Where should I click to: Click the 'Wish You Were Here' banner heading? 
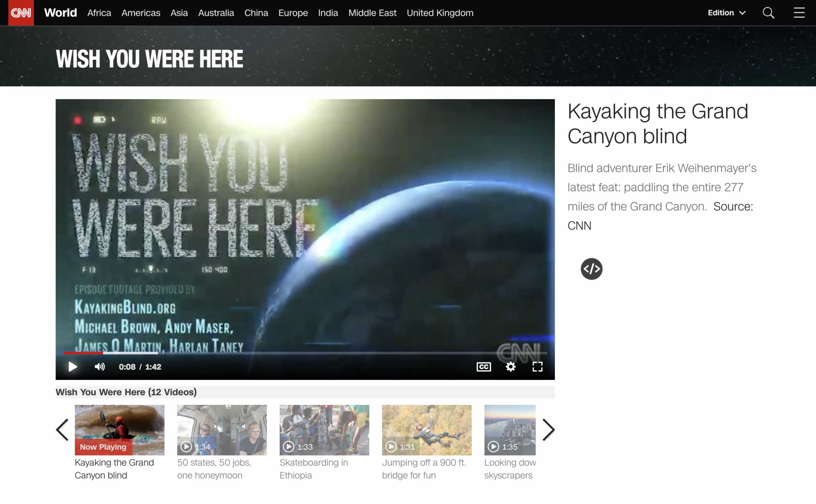click(149, 59)
